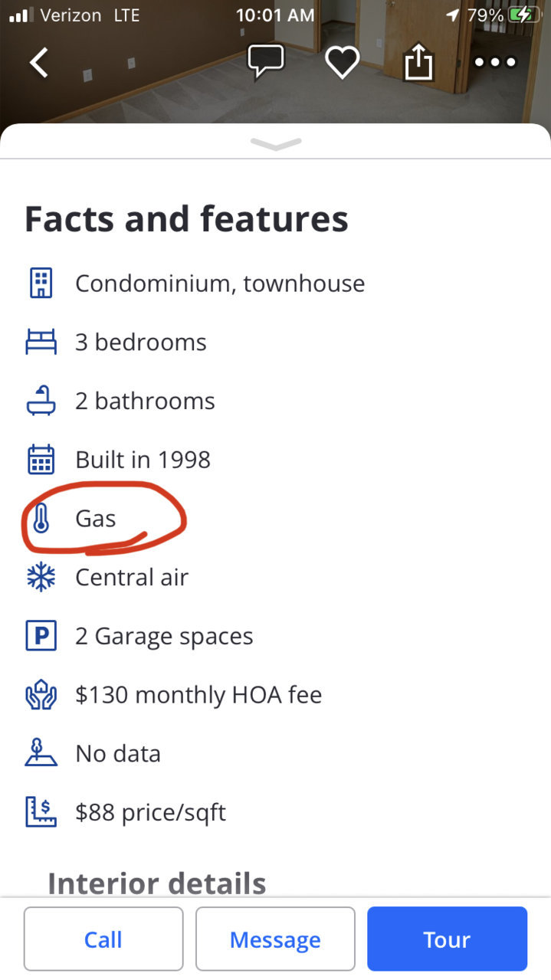The height and width of the screenshot is (980, 551).
Task: Tap the Interior details heading
Action: point(157,883)
